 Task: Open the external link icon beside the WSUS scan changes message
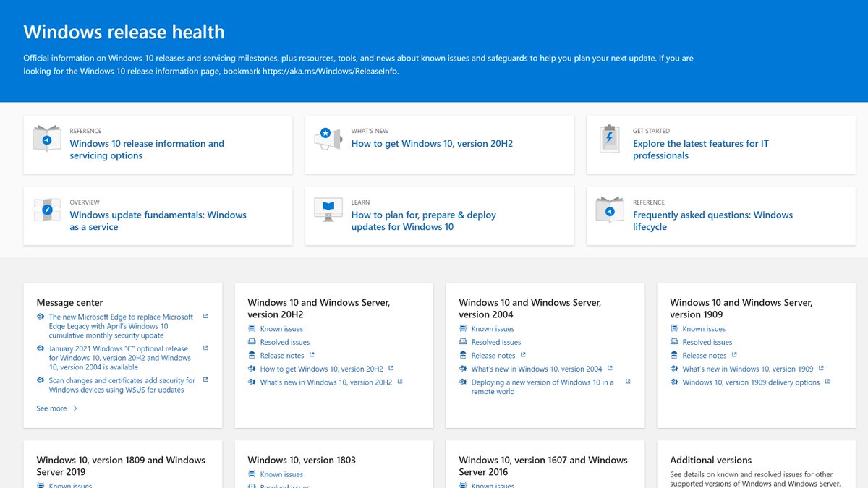pyautogui.click(x=205, y=380)
